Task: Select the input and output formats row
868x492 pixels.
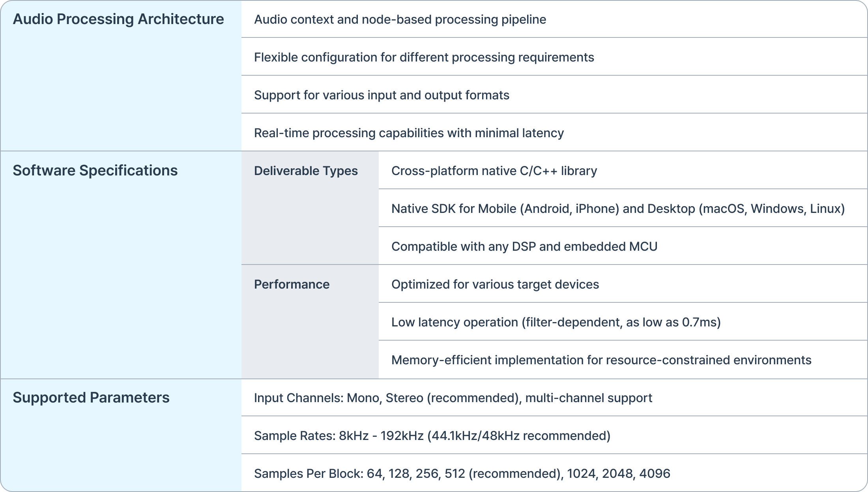Action: 382,95
